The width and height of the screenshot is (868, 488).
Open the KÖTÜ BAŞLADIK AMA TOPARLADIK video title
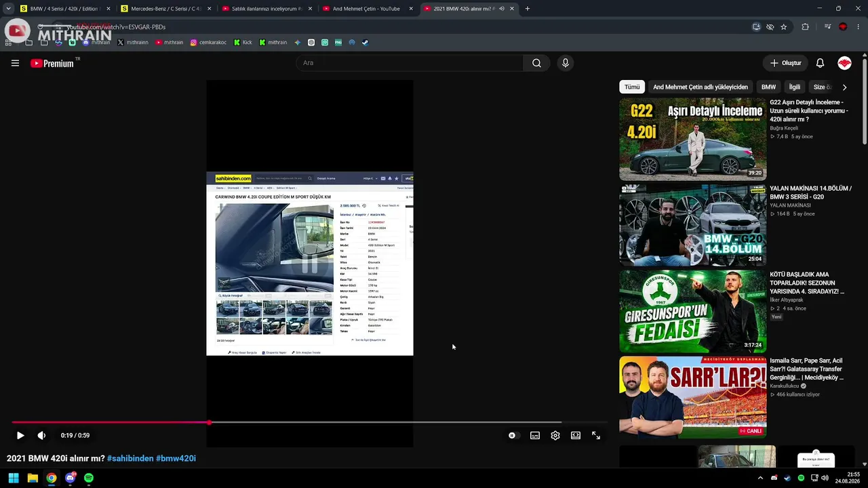coord(807,283)
